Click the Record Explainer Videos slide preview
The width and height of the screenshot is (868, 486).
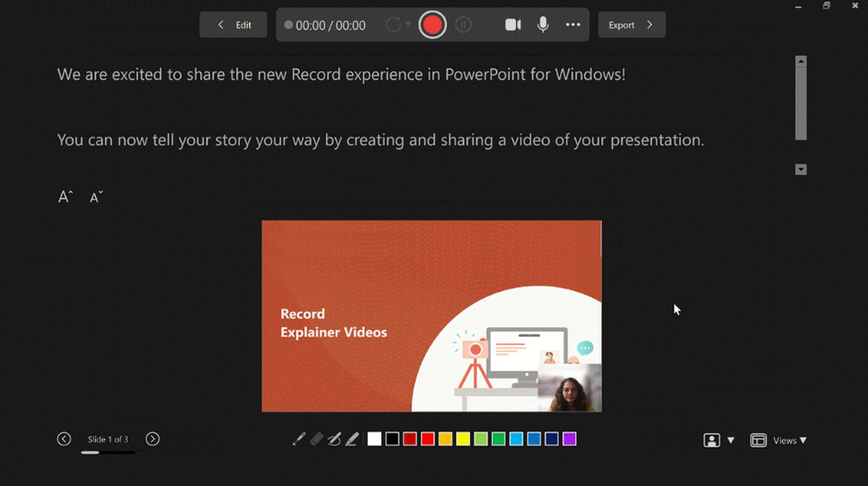coord(432,316)
